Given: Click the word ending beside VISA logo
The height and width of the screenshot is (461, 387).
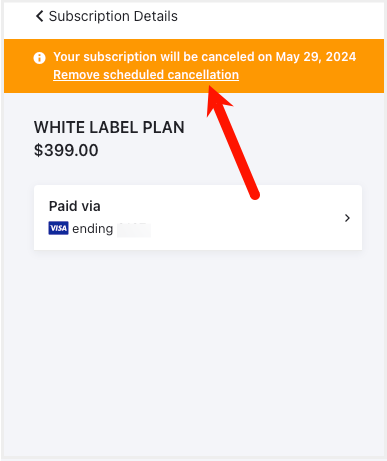Looking at the screenshot, I should tap(93, 229).
